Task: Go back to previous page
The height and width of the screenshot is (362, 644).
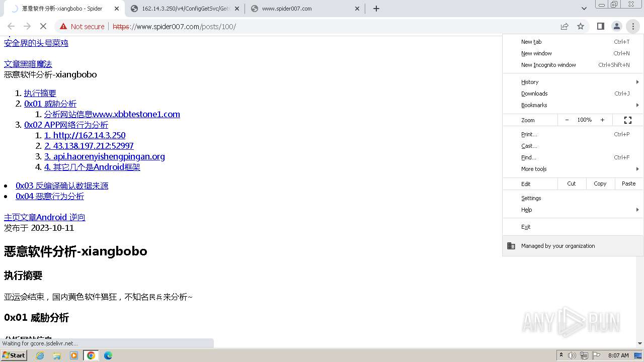Action: [x=11, y=26]
